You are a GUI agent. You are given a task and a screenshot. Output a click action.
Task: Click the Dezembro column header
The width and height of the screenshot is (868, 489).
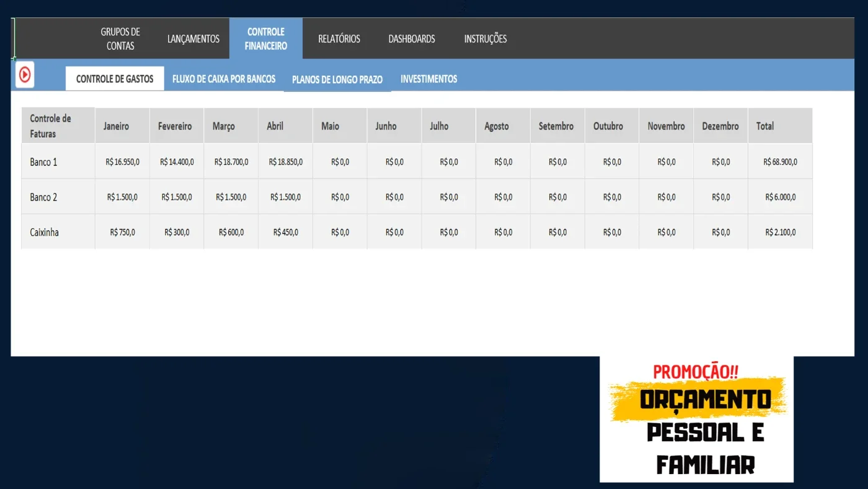click(x=720, y=126)
